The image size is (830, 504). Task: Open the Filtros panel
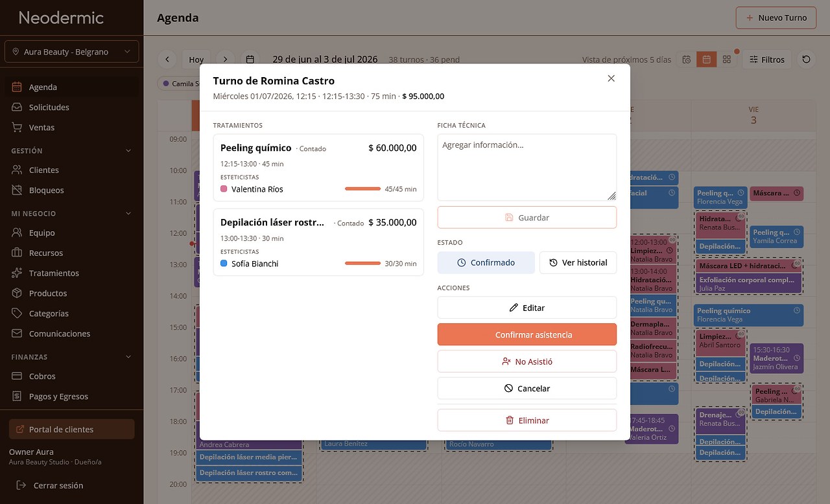[766, 60]
